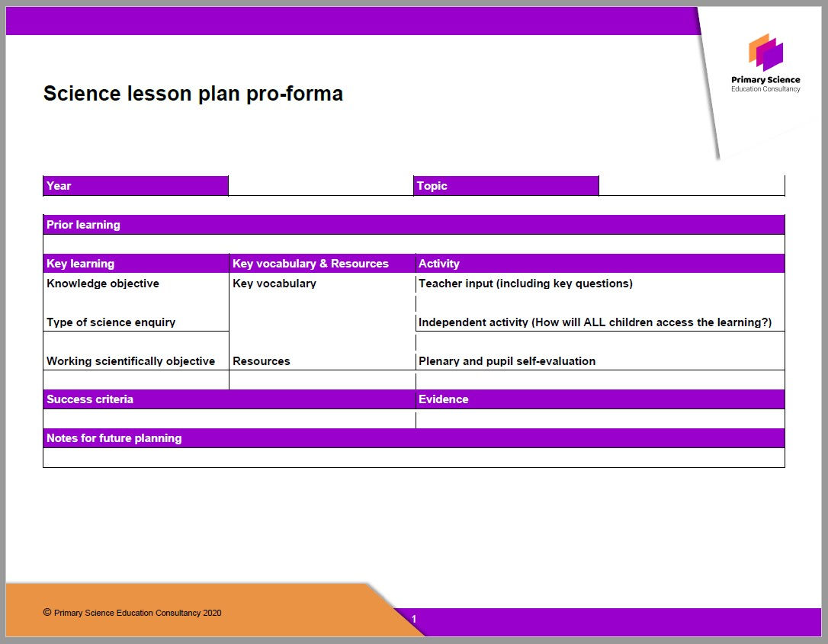The image size is (828, 644).
Task: Click the Key vocabulary & Resources header
Action: tap(321, 263)
